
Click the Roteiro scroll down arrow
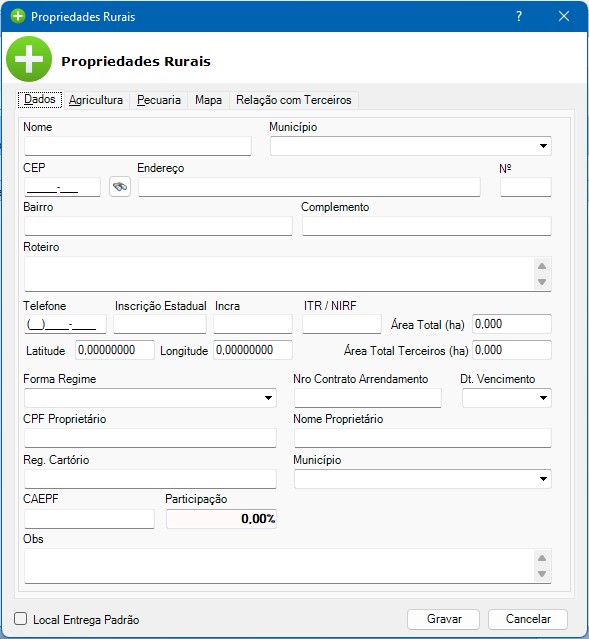coord(542,282)
